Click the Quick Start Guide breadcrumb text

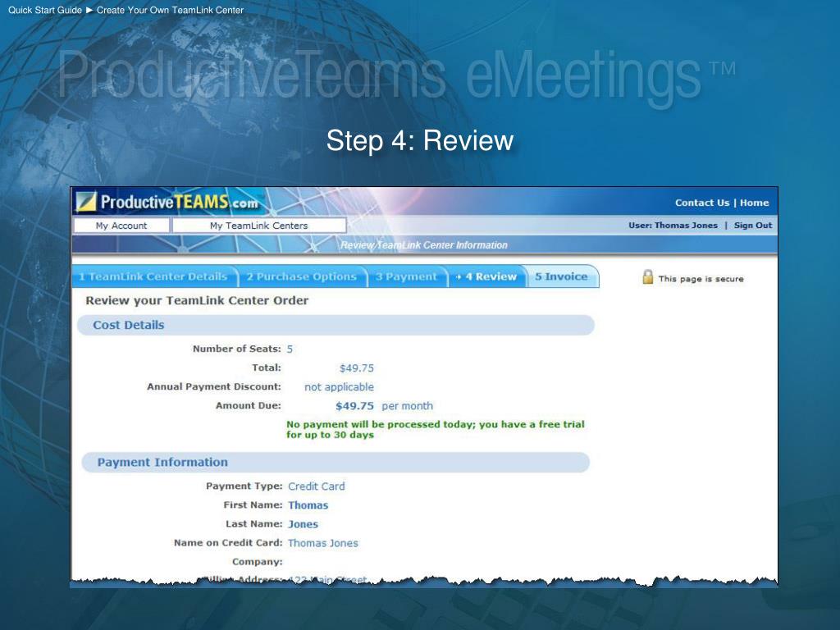[45, 10]
